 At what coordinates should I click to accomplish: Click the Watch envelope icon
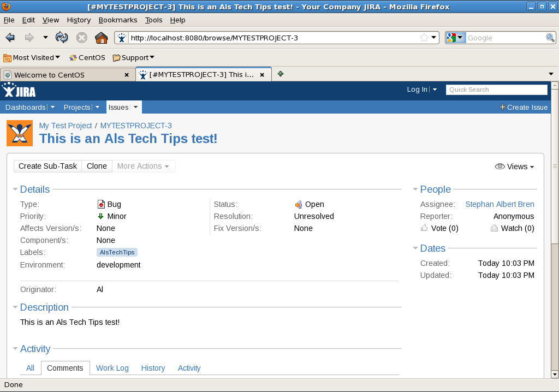[x=494, y=228]
